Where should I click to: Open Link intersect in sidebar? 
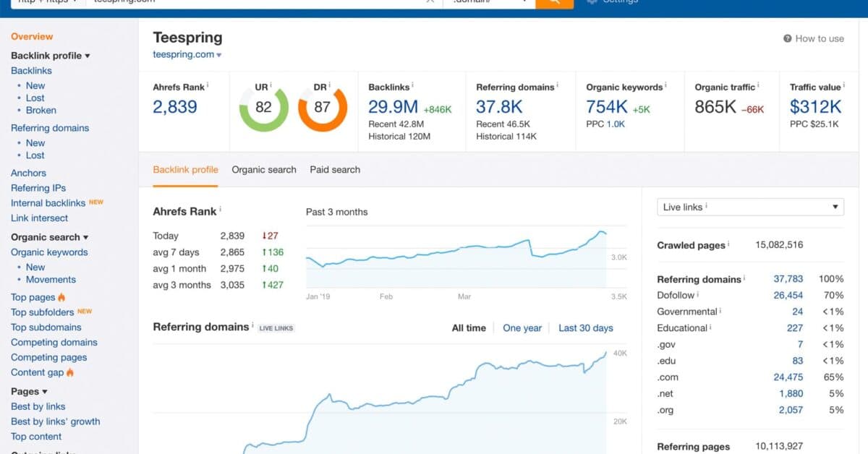click(x=40, y=218)
